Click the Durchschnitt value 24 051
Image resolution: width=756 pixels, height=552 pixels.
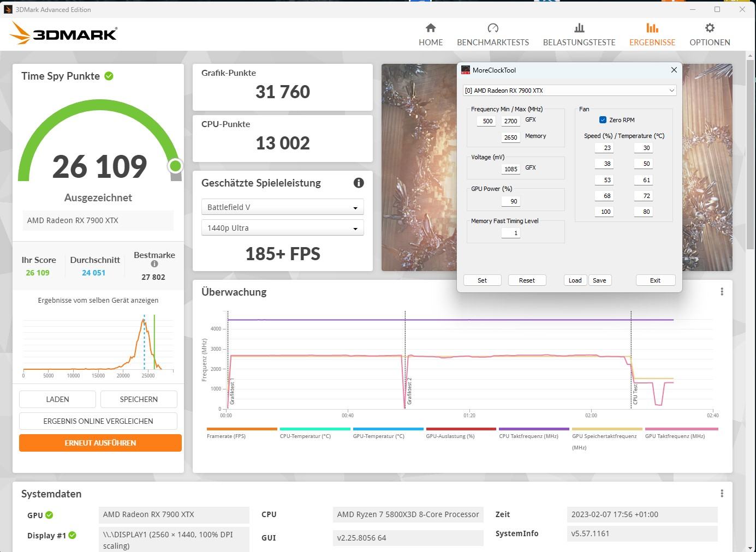click(x=94, y=273)
